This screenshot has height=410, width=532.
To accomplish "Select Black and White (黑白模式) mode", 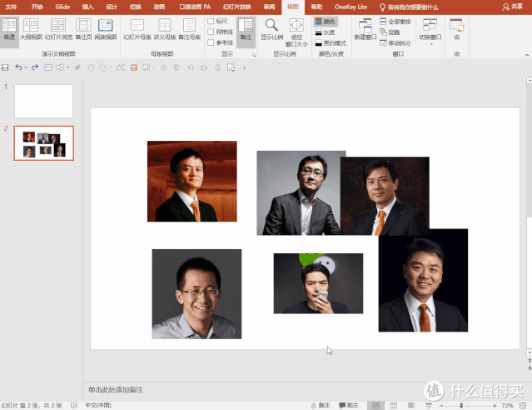I will point(331,43).
